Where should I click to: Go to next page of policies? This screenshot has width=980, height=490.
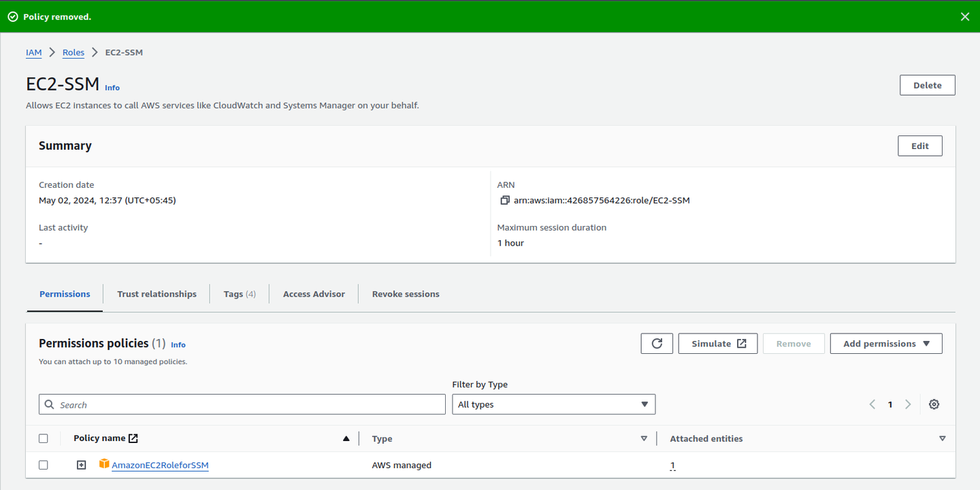(908, 404)
